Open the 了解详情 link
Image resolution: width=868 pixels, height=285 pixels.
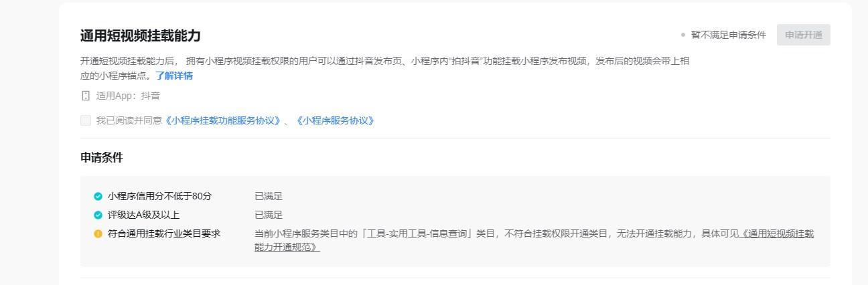(174, 76)
